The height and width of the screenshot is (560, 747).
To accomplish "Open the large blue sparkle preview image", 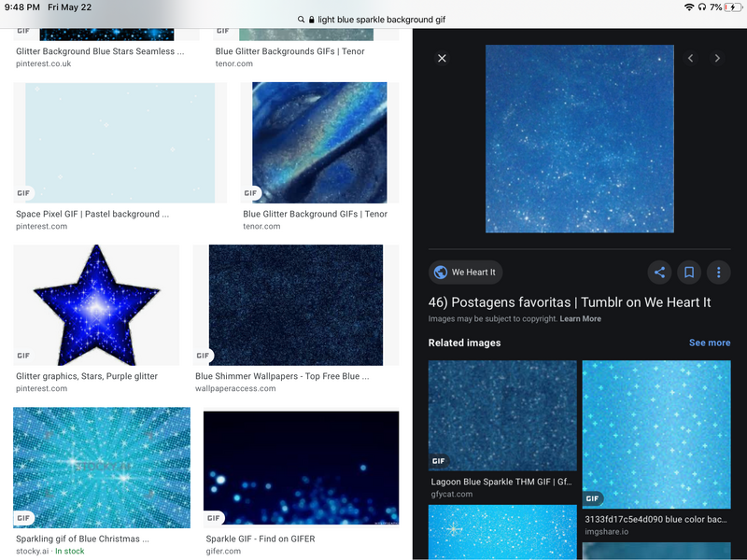I will pyautogui.click(x=579, y=138).
